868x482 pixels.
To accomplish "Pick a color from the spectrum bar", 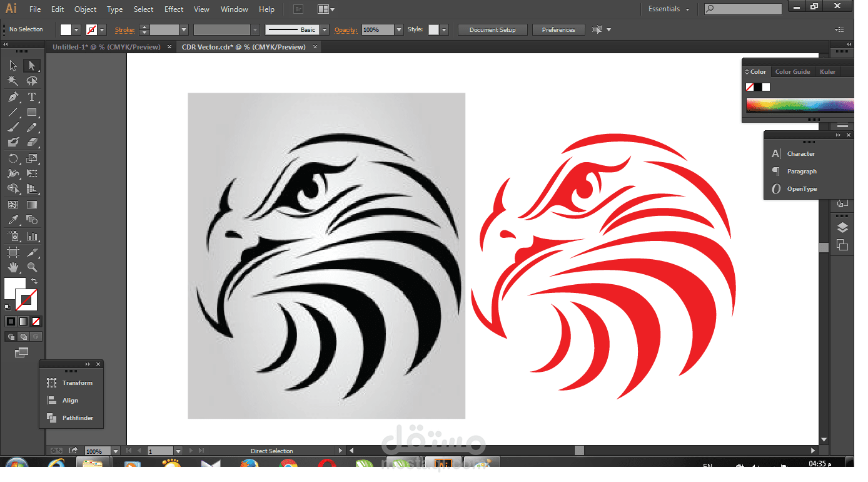I will click(800, 105).
